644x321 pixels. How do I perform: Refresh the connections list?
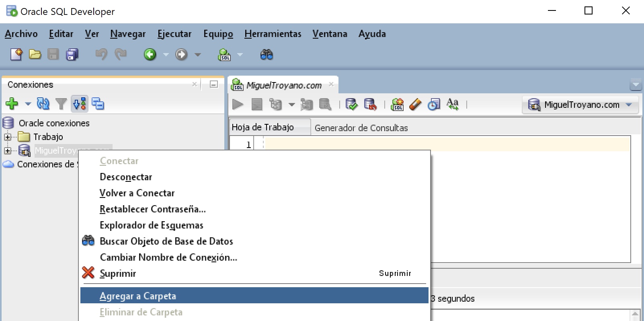click(x=43, y=104)
